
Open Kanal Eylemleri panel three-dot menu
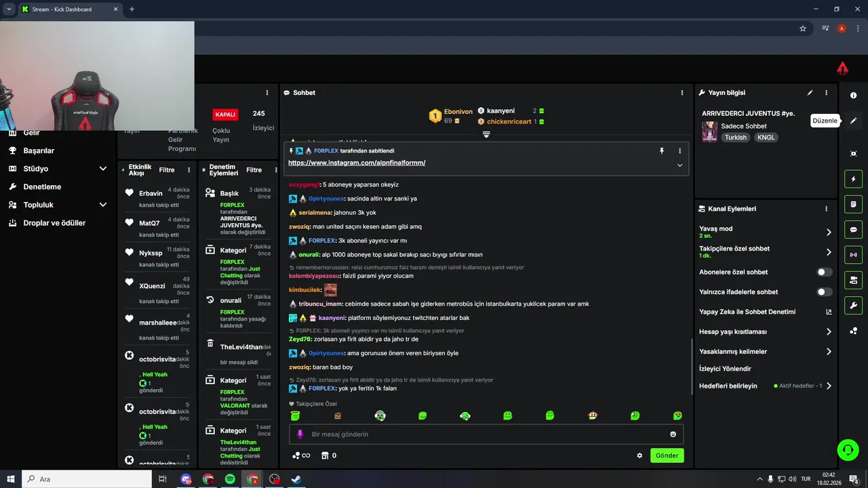pos(826,209)
